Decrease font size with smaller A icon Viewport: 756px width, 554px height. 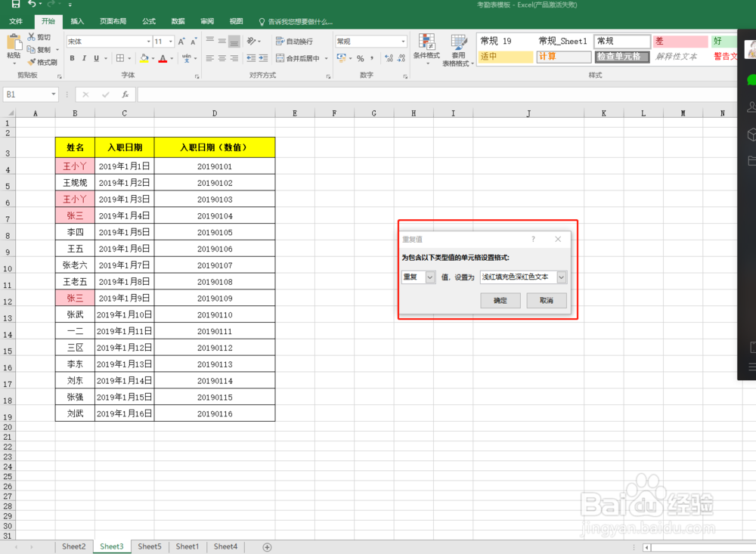pos(194,42)
